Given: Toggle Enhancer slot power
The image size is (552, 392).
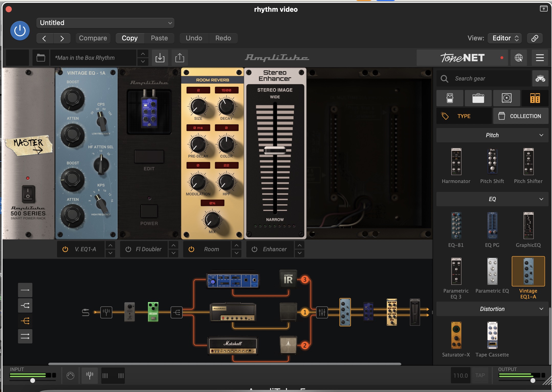Looking at the screenshot, I should click(255, 249).
